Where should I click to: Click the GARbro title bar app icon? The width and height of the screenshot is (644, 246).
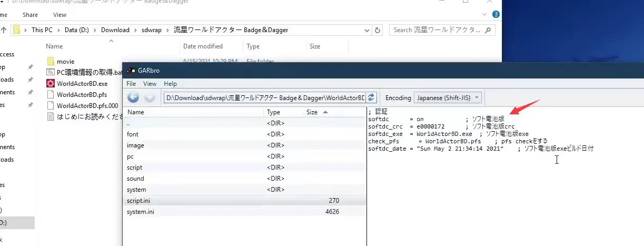click(130, 70)
